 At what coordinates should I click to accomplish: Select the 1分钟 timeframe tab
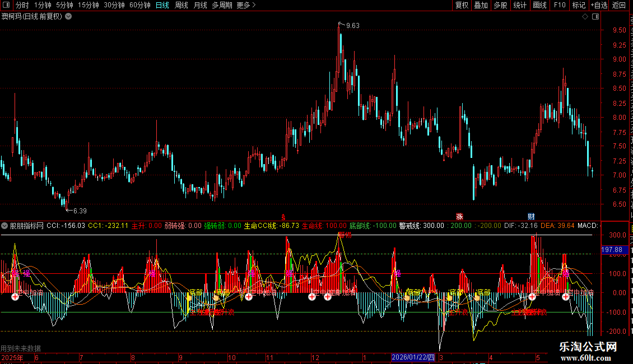pos(43,5)
